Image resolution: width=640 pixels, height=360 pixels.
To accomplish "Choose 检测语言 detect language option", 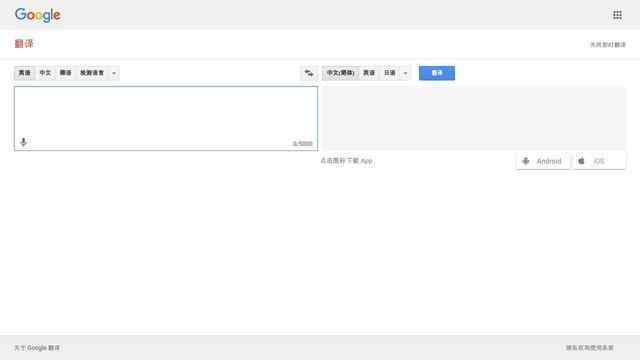I will [x=92, y=73].
